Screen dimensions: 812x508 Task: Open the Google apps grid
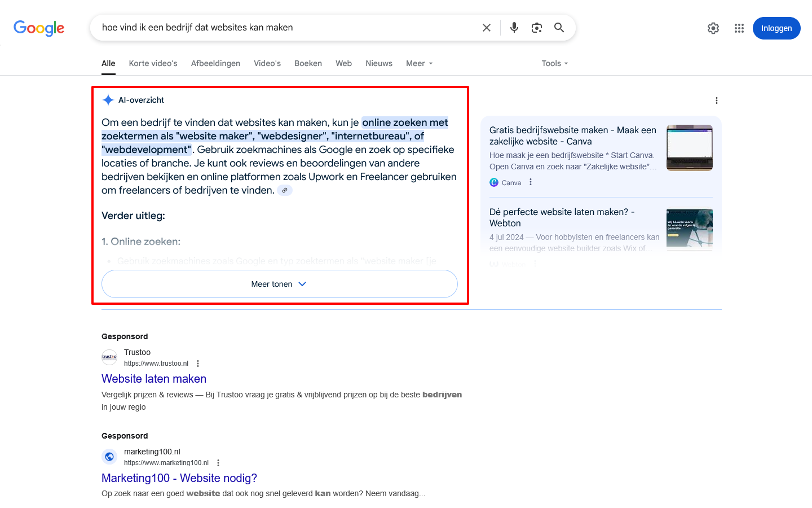[739, 28]
